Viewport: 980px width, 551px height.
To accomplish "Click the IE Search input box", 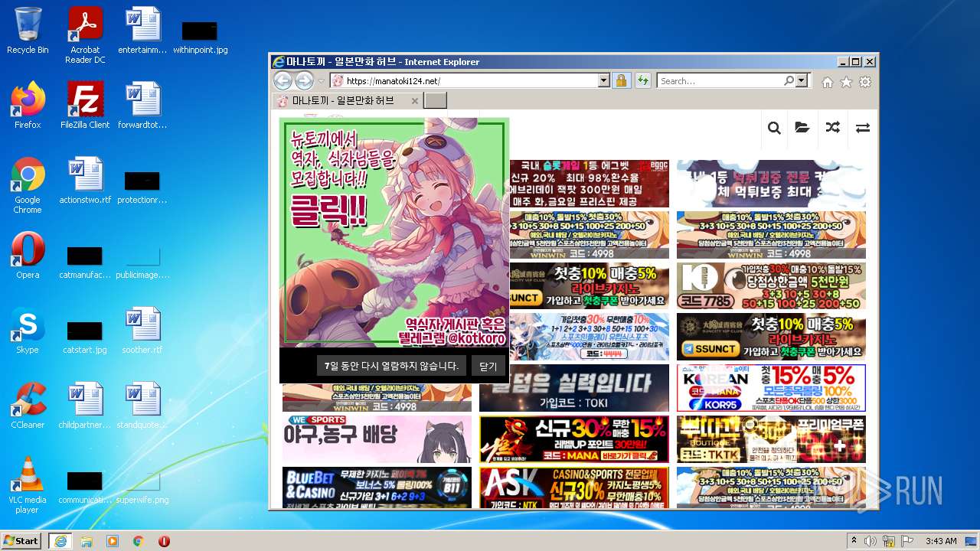I will (720, 80).
